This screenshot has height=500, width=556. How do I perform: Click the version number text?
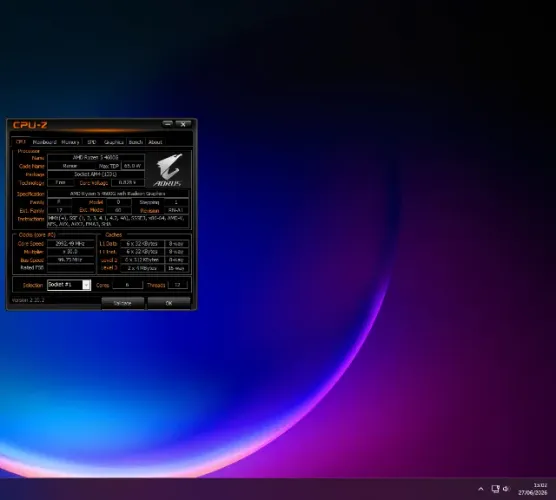28,300
